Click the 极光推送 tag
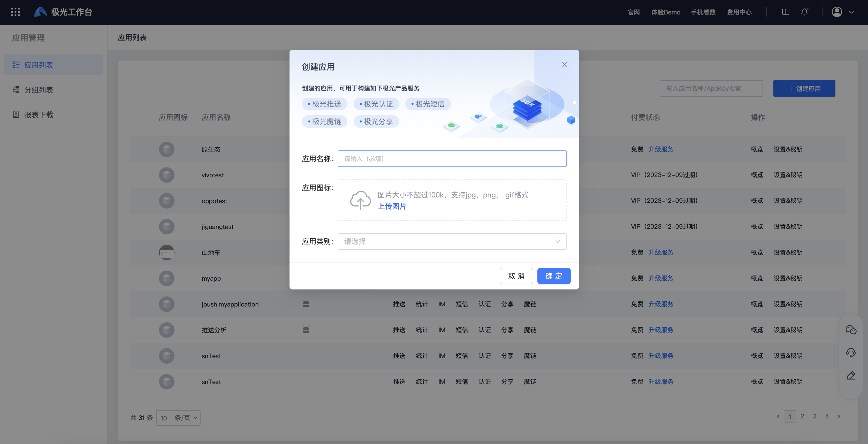Image resolution: width=868 pixels, height=444 pixels. 324,104
